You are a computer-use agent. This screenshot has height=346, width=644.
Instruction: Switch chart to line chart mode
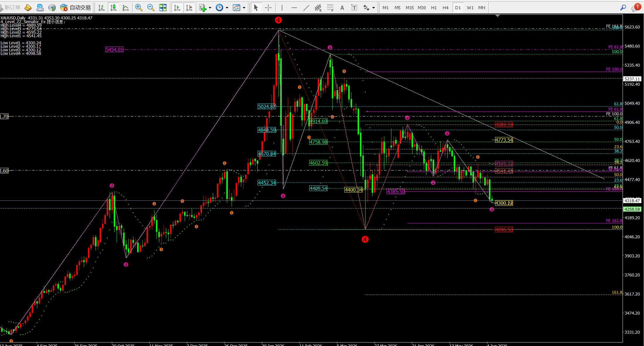125,8
